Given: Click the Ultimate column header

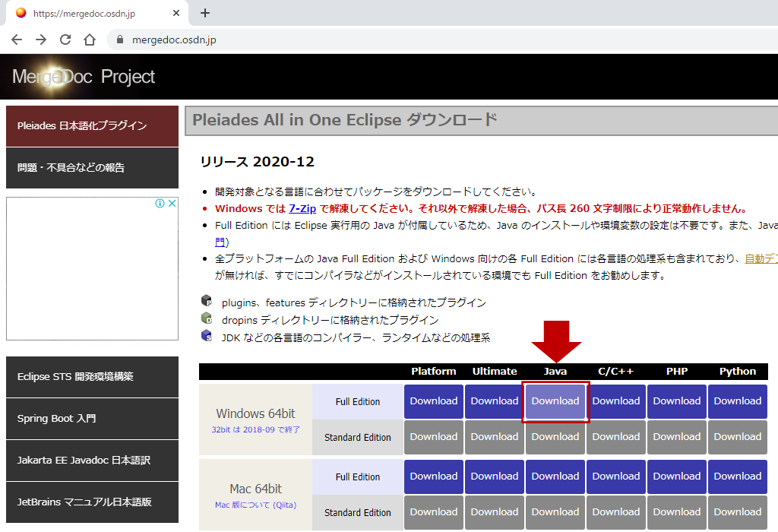Looking at the screenshot, I should click(x=495, y=371).
